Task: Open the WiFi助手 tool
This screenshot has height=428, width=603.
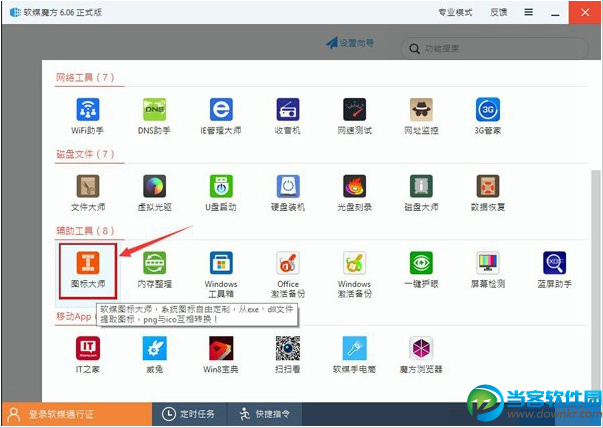Action: 88,116
